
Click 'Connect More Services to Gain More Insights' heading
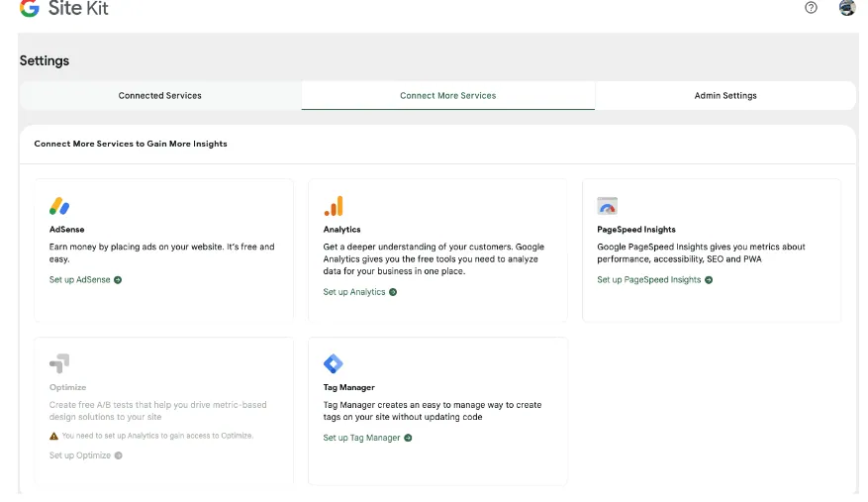click(131, 144)
